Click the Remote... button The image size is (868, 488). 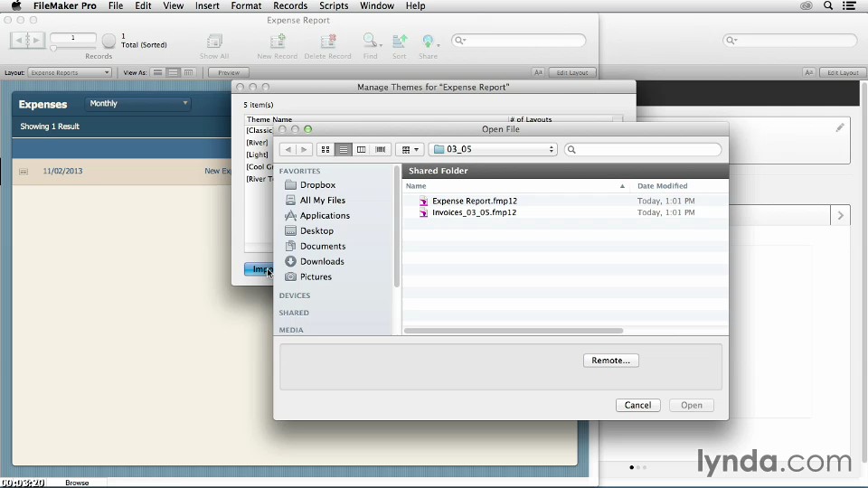[610, 361]
